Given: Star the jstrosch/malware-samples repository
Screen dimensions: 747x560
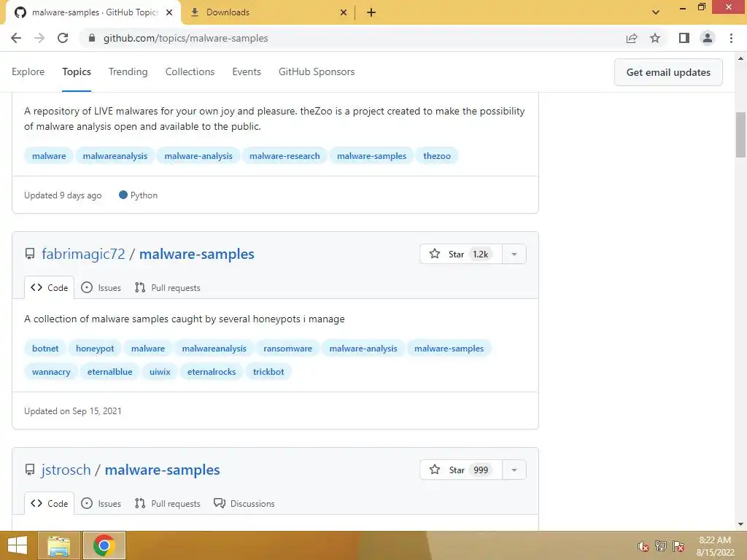Looking at the screenshot, I should click(x=461, y=470).
